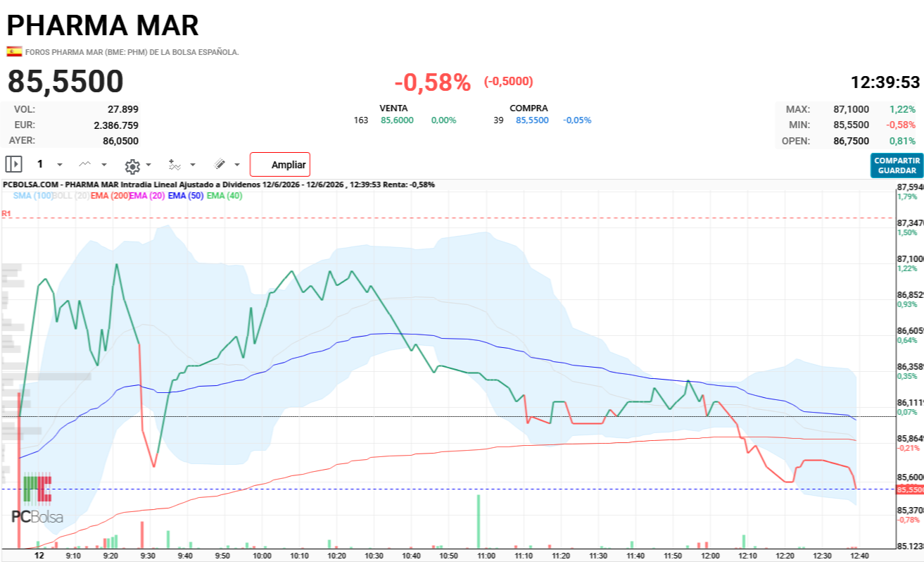This screenshot has width=924, height=562.
Task: Toggle the BOLL (20) indicator legend
Action: pyautogui.click(x=71, y=196)
